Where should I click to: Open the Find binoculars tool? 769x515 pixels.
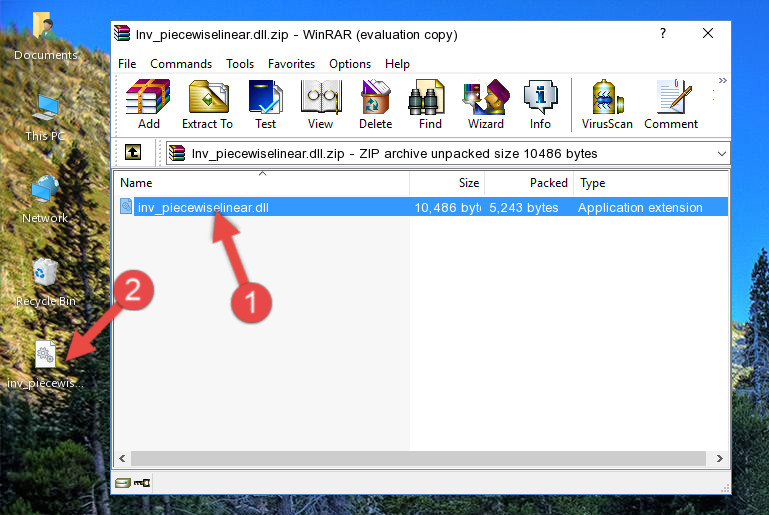(x=430, y=104)
